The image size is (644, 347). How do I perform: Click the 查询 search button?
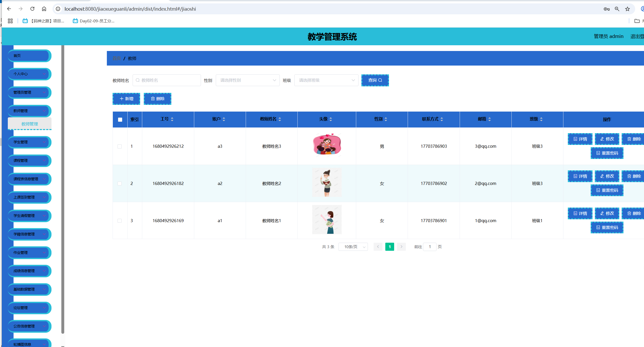coord(375,80)
